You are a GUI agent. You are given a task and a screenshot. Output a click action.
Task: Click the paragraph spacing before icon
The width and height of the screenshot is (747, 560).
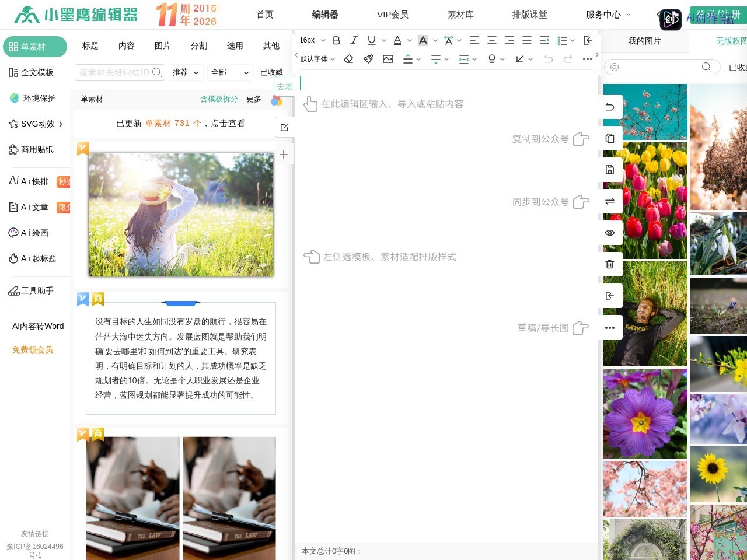408,59
